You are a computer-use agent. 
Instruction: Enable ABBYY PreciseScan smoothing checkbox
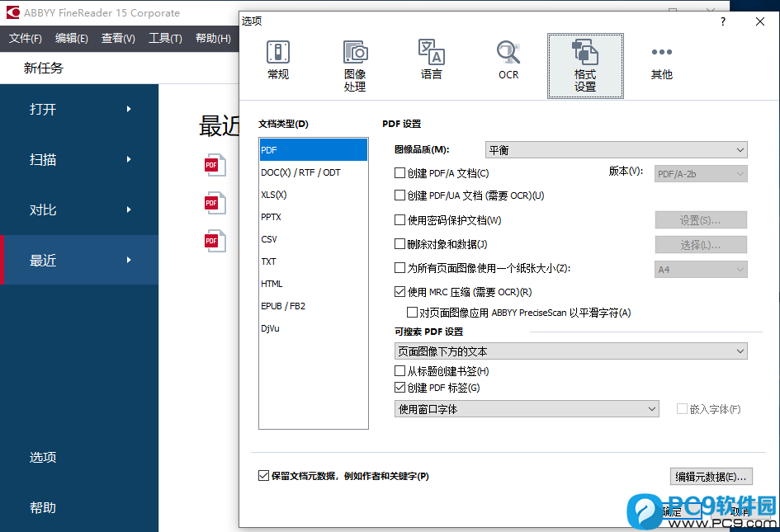[x=412, y=313]
